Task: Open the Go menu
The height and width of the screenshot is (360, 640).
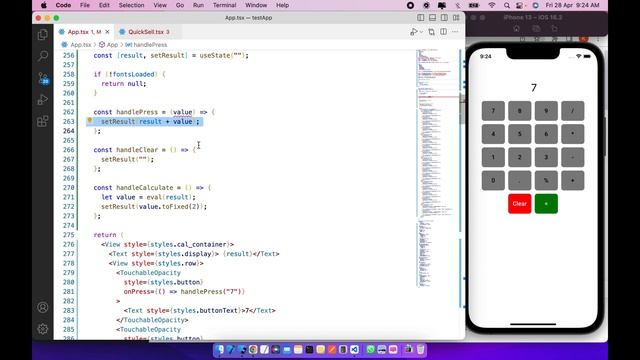Action: 180,5
